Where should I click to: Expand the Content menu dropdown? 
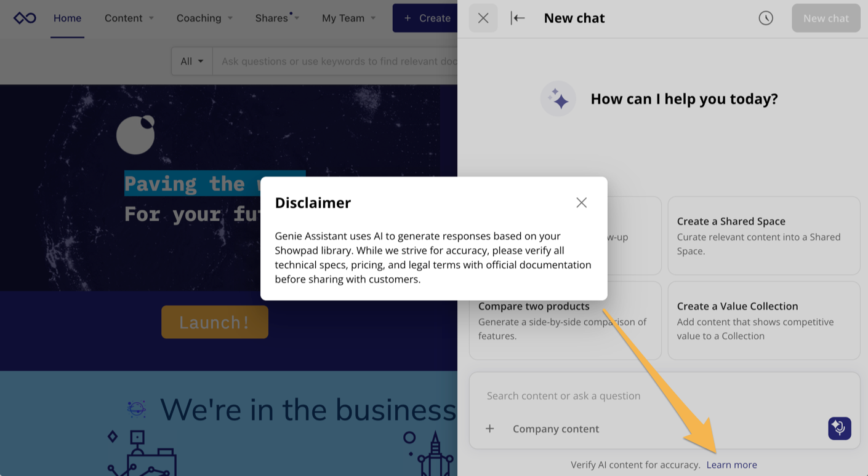tap(129, 18)
